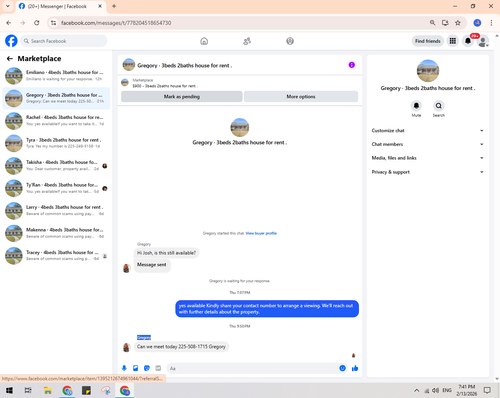Choose a sticker from the composer

click(147, 368)
